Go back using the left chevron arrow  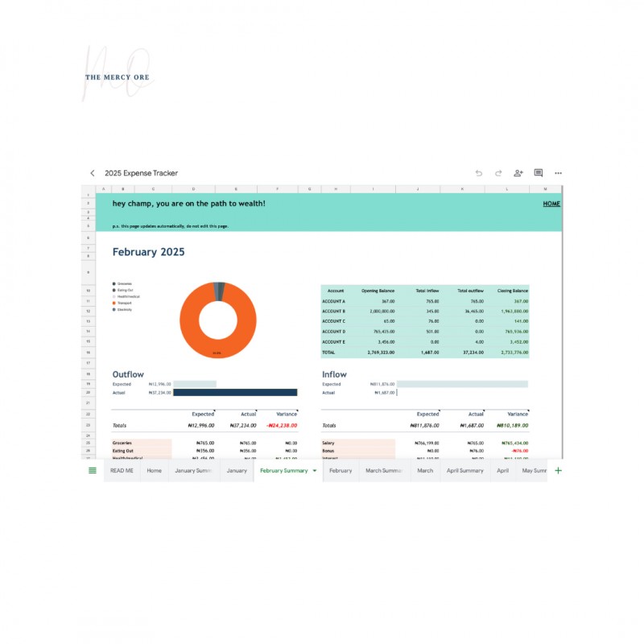click(x=93, y=173)
